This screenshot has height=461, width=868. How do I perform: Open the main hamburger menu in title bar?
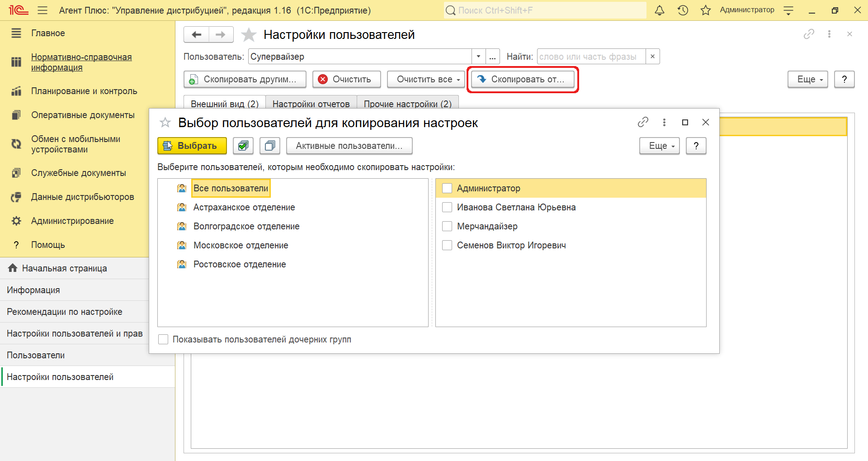pyautogui.click(x=42, y=10)
